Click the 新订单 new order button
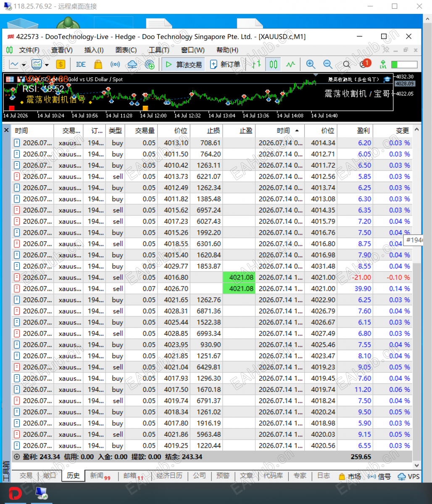Viewport: 432px width, 504px height. point(225,64)
